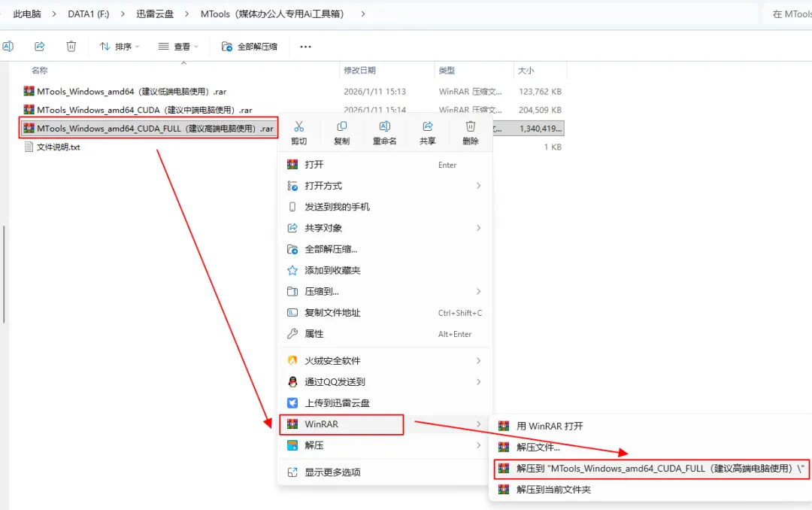Click the toolbar share icon
Image resolution: width=812 pixels, height=510 pixels.
pos(39,46)
